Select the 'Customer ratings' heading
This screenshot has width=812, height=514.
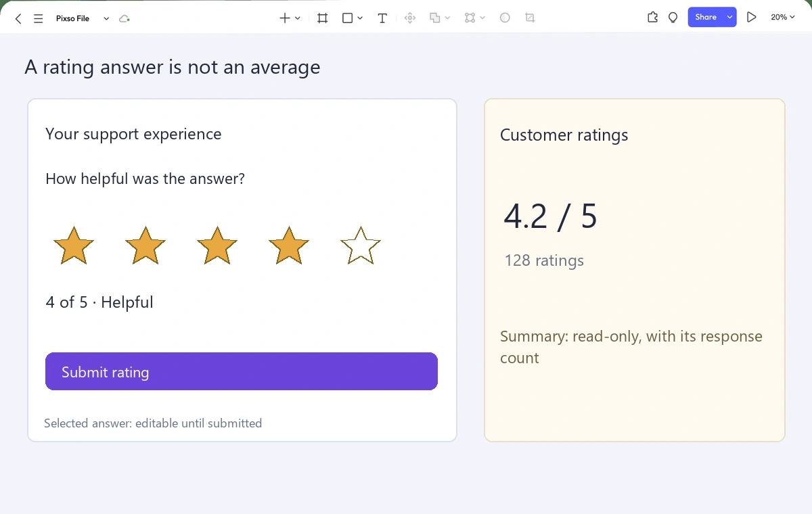pos(564,135)
